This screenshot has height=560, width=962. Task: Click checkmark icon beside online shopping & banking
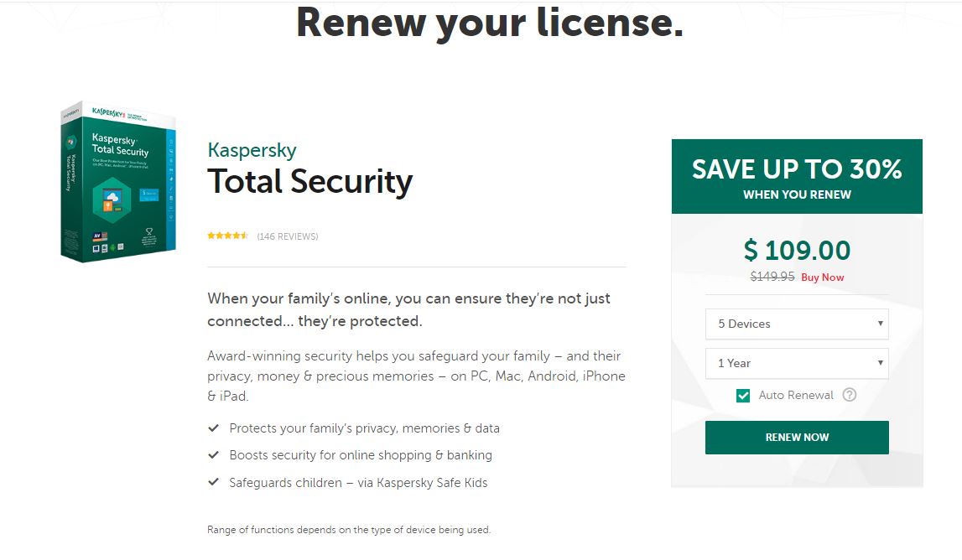tap(214, 455)
